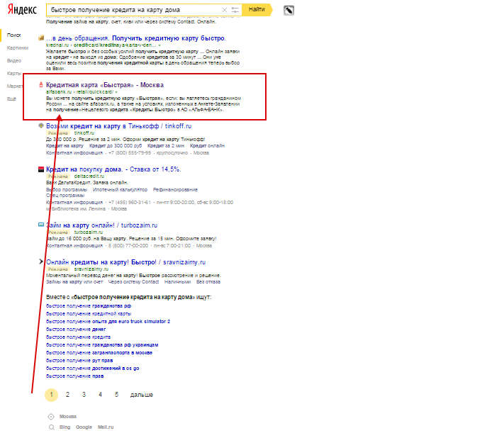Click sitelink Рефинансирование

[175, 190]
